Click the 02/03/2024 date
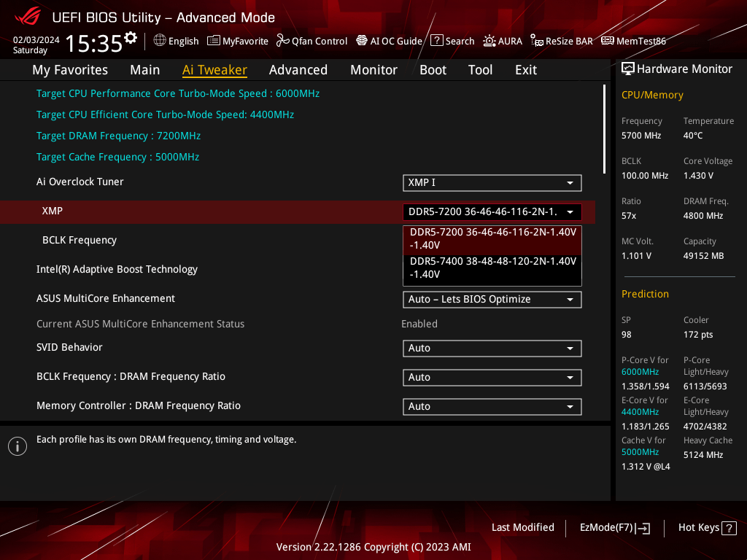747x560 pixels. (36, 40)
